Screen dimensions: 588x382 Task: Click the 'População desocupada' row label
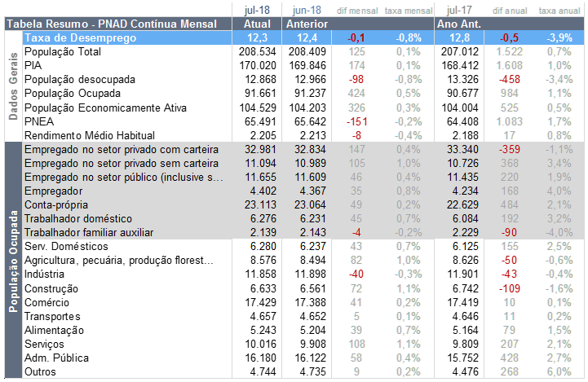[80, 79]
